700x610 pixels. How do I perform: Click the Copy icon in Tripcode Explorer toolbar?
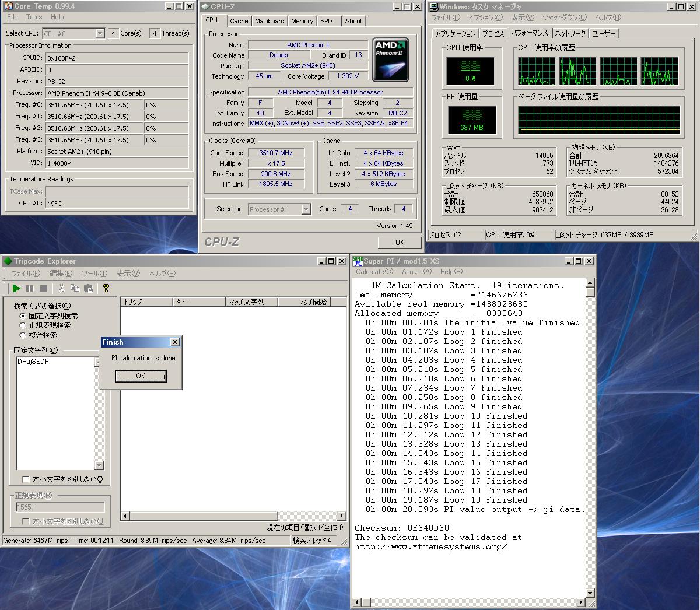pyautogui.click(x=75, y=288)
